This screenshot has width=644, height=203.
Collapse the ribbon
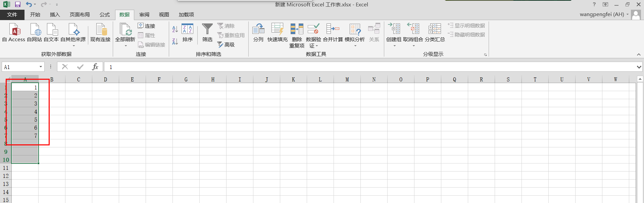[639, 54]
